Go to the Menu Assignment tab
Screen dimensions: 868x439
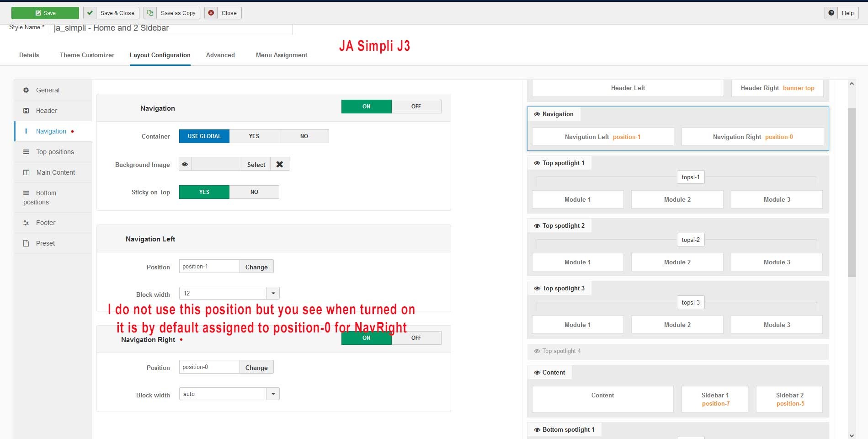tap(282, 55)
